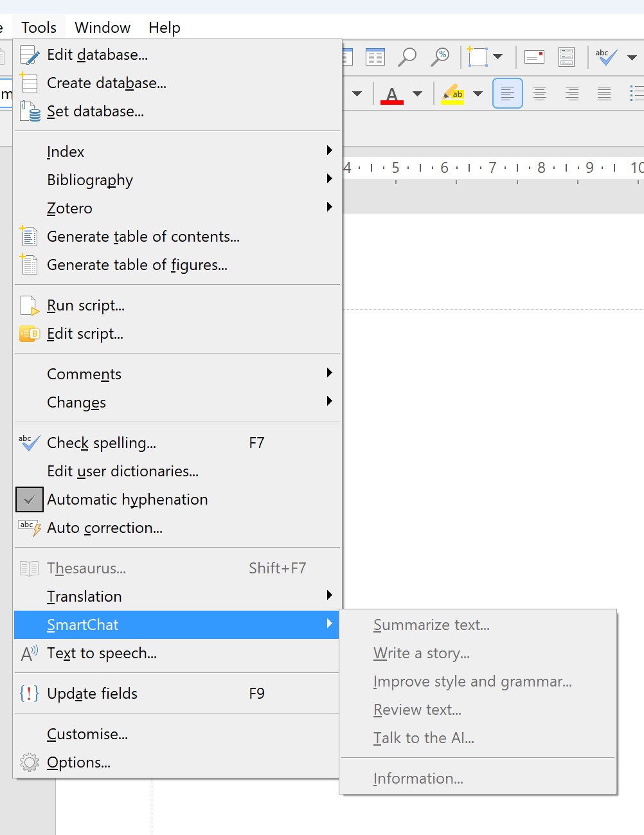
Task: Click the zoom percentage magnifier icon
Action: [x=440, y=57]
